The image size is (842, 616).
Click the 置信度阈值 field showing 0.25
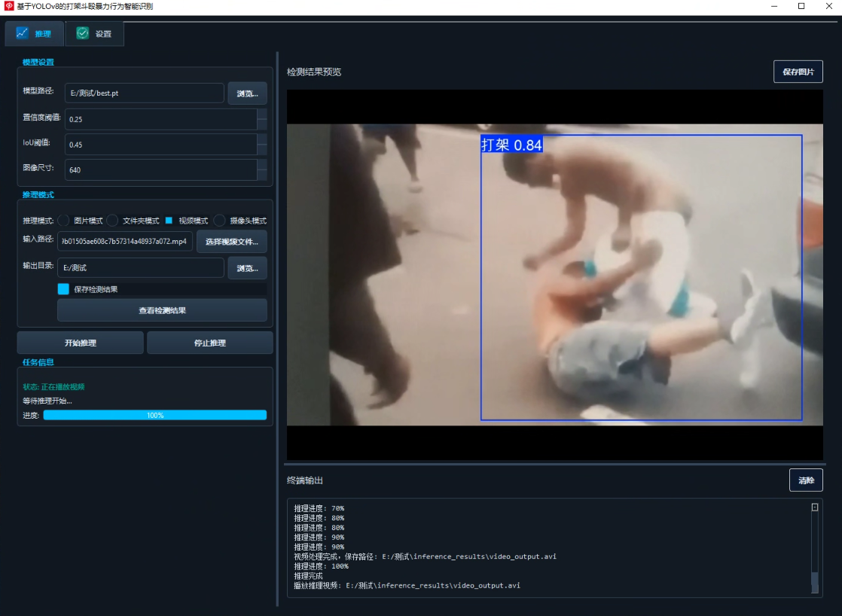click(161, 119)
